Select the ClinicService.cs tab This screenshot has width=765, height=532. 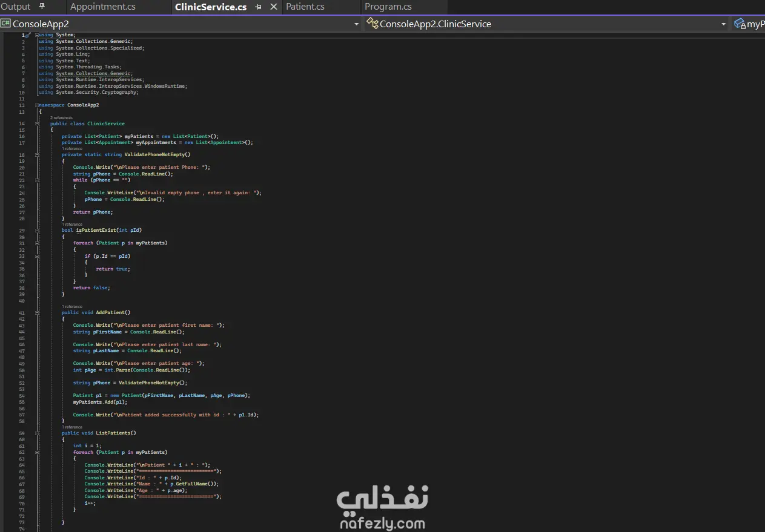[x=211, y=7]
